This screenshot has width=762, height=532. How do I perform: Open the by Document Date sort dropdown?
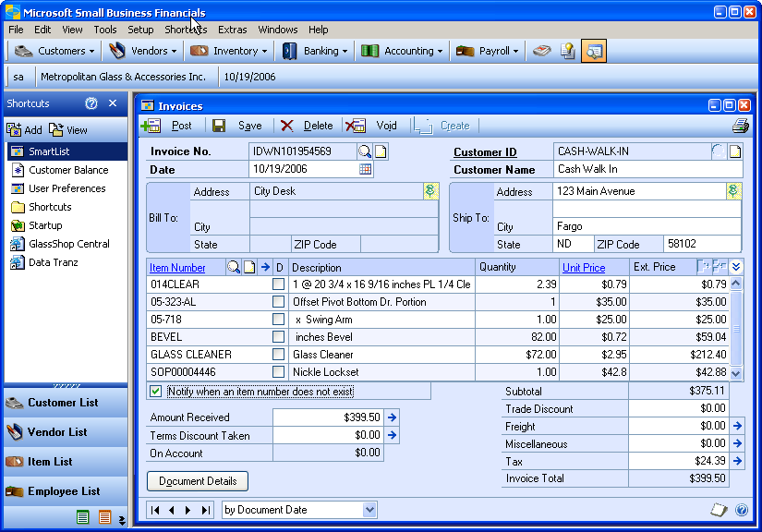(x=369, y=510)
